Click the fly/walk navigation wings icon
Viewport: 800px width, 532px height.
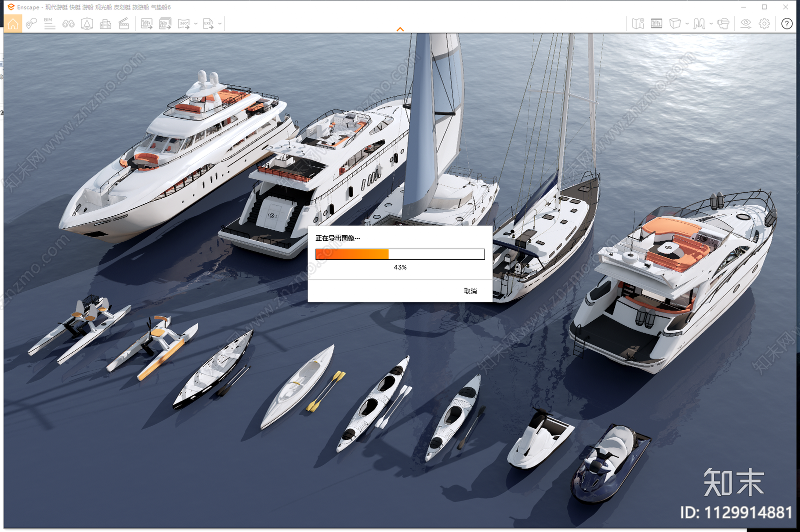[699, 23]
